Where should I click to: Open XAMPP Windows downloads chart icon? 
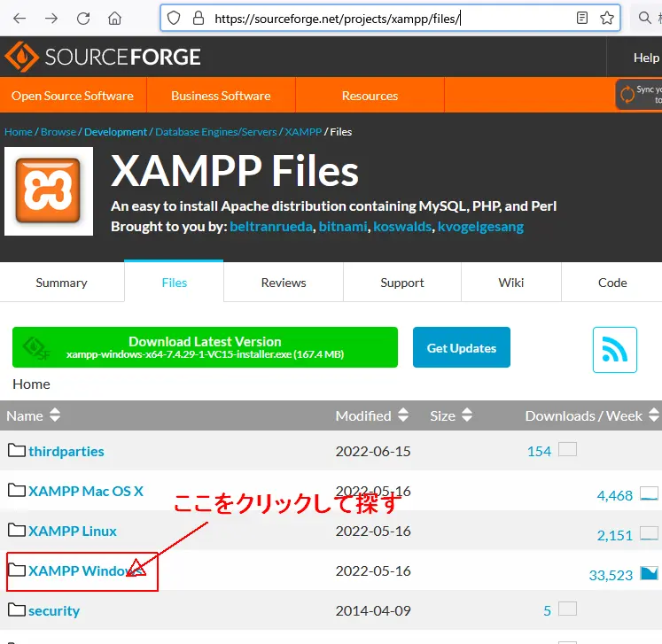(649, 573)
